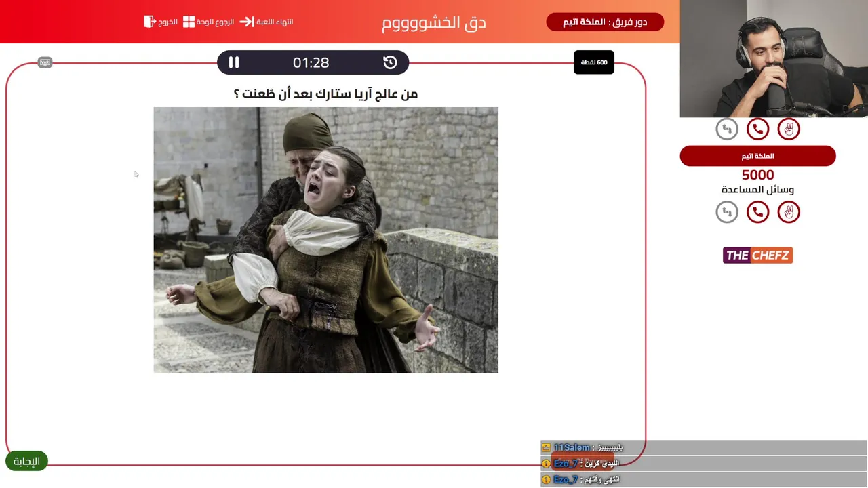The height and width of the screenshot is (488, 868).
Task: Click the 01:28 timer readout
Action: 311,62
